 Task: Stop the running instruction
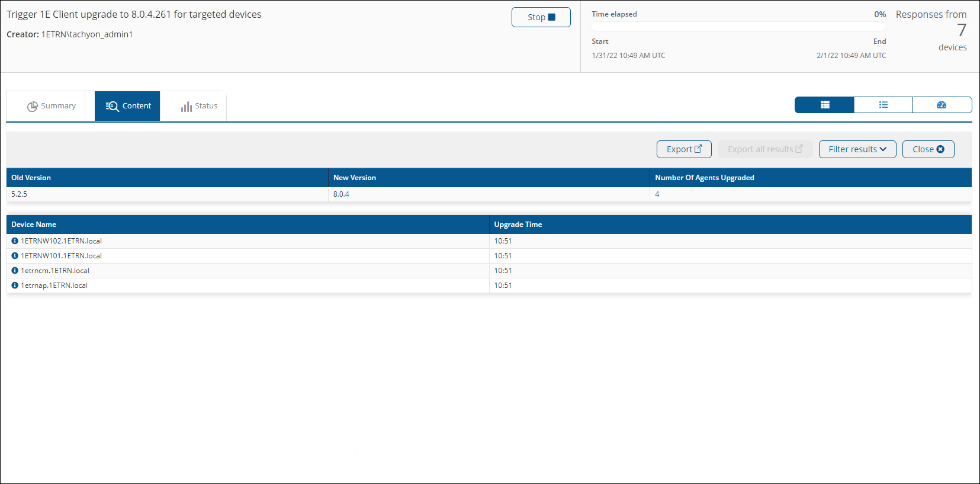[x=541, y=17]
